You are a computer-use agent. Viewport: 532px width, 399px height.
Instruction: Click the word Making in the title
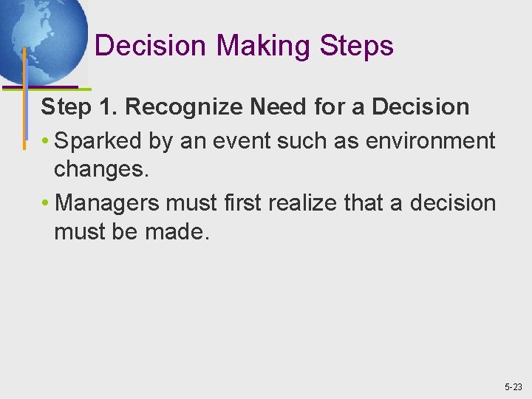coord(263,47)
